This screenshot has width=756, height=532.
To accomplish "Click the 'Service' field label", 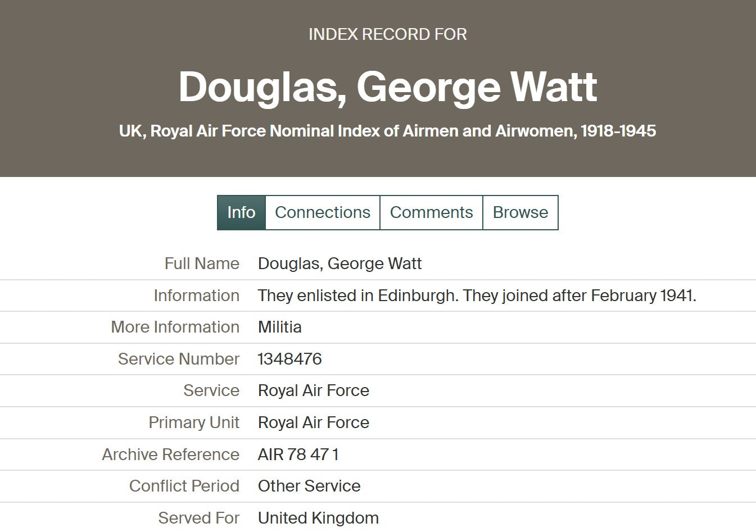I will (211, 390).
